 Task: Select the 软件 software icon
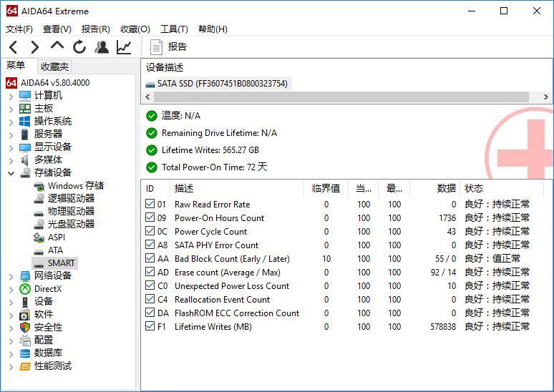(x=25, y=314)
